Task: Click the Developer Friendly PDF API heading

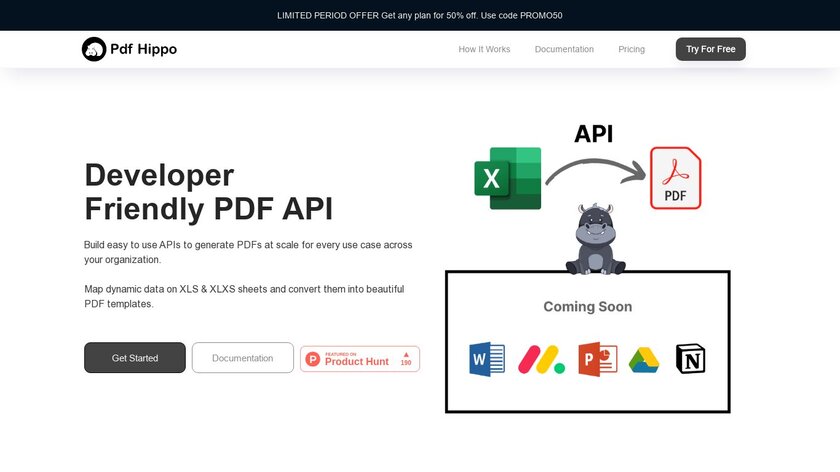Action: 209,192
